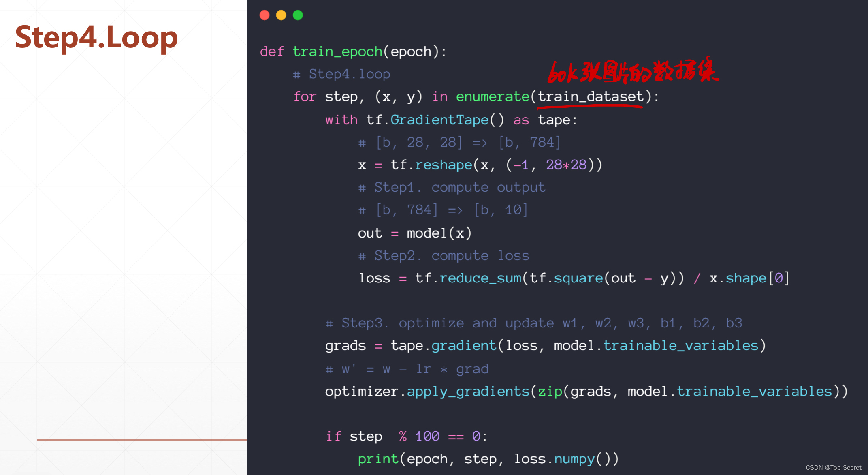Click 'trainable_variables' in the grads line
The width and height of the screenshot is (868, 475).
[680, 345]
